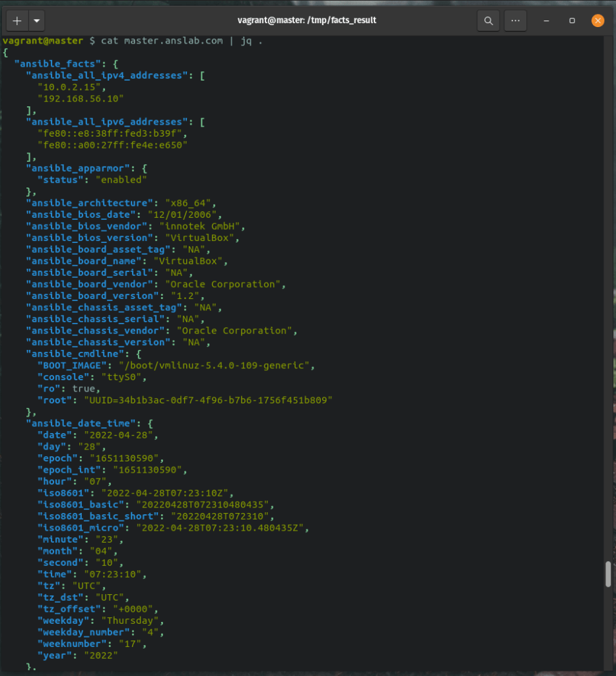616x676 pixels.
Task: Click the time value "07:23:10"
Action: 112,575
